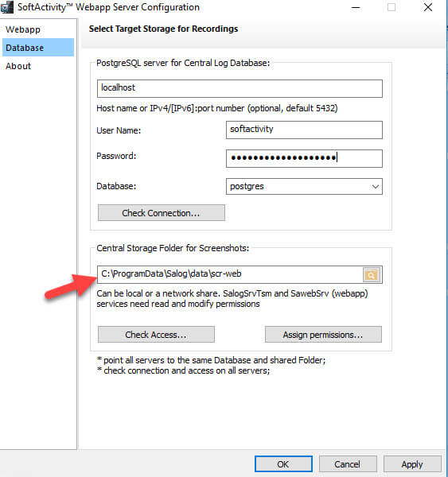Click into the Password field

point(304,158)
